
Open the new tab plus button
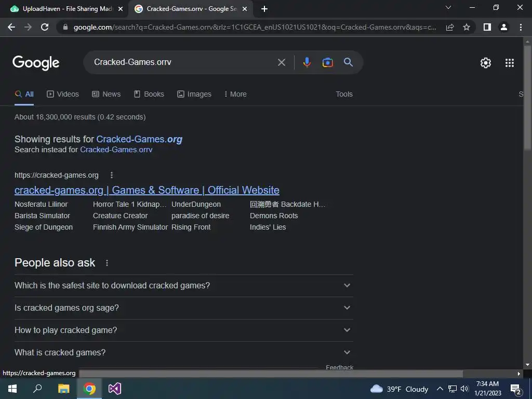click(264, 9)
